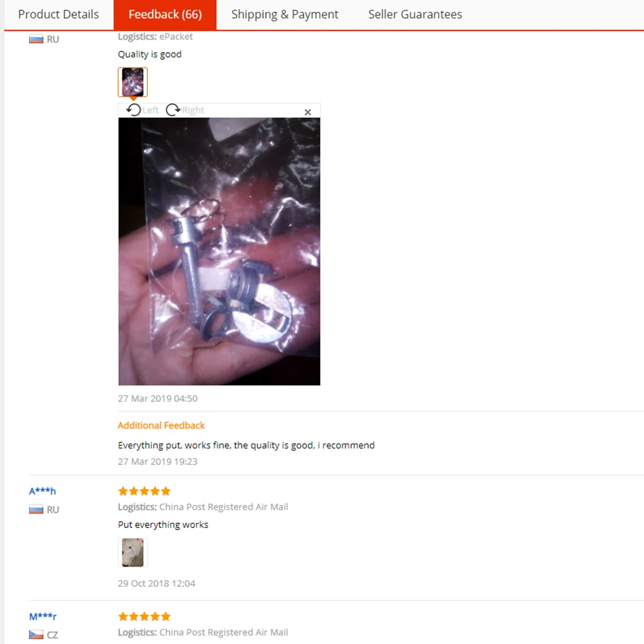644x644 pixels.
Task: Open A***h's review photo thumbnail
Action: (133, 553)
